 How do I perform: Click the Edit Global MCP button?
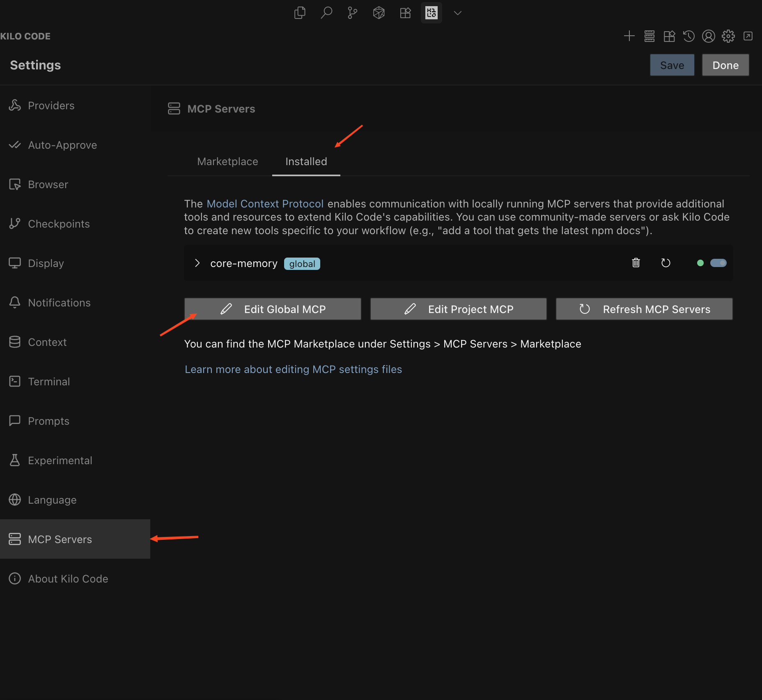coord(273,309)
